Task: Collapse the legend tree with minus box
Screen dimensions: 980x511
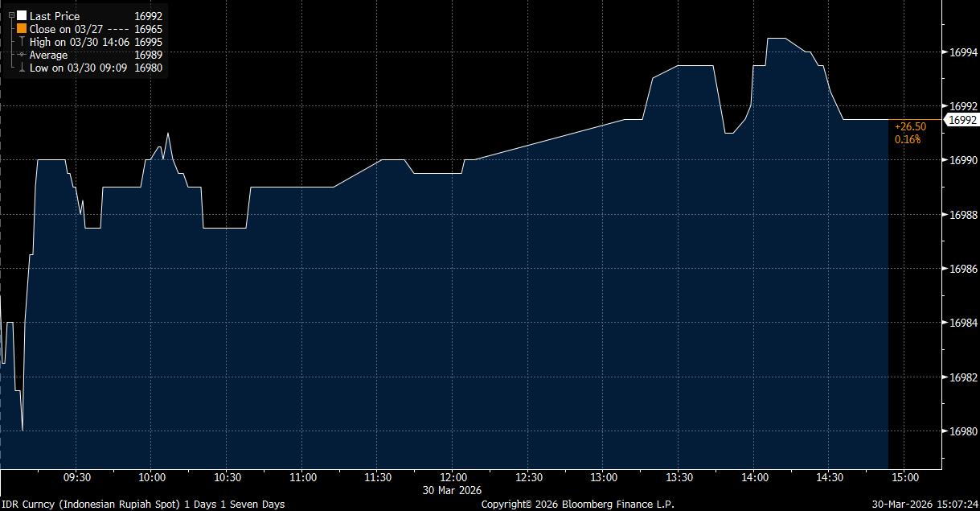Action: [11, 15]
